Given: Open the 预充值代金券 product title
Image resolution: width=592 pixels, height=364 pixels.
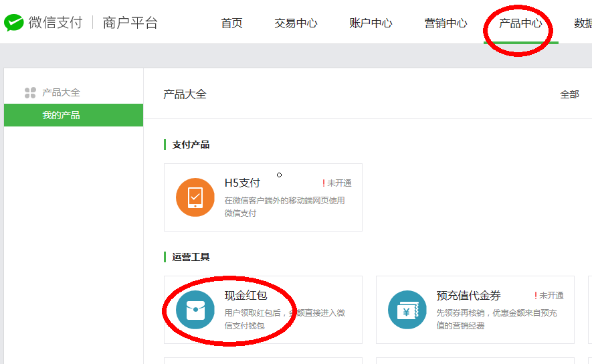Looking at the screenshot, I should point(468,295).
